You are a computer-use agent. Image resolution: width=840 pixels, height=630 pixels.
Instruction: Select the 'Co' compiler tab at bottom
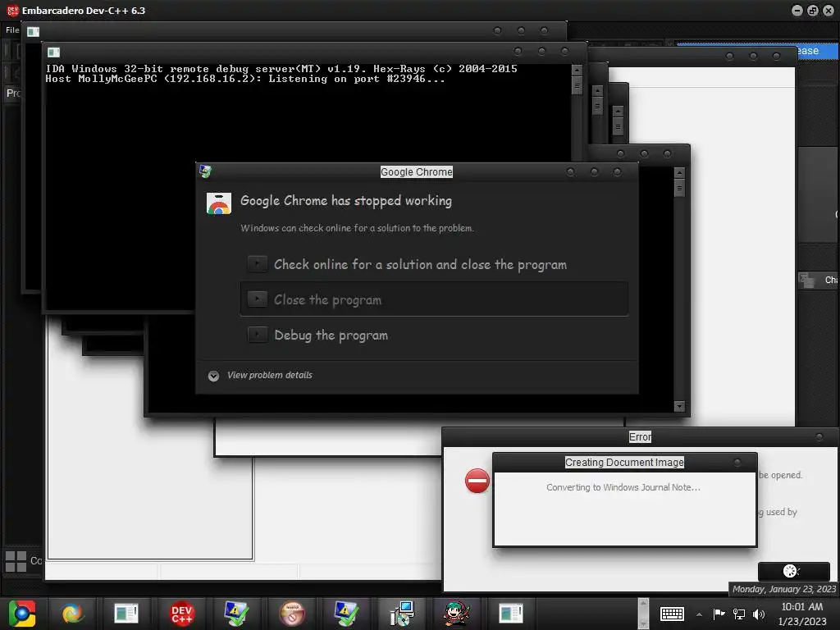coord(36,560)
